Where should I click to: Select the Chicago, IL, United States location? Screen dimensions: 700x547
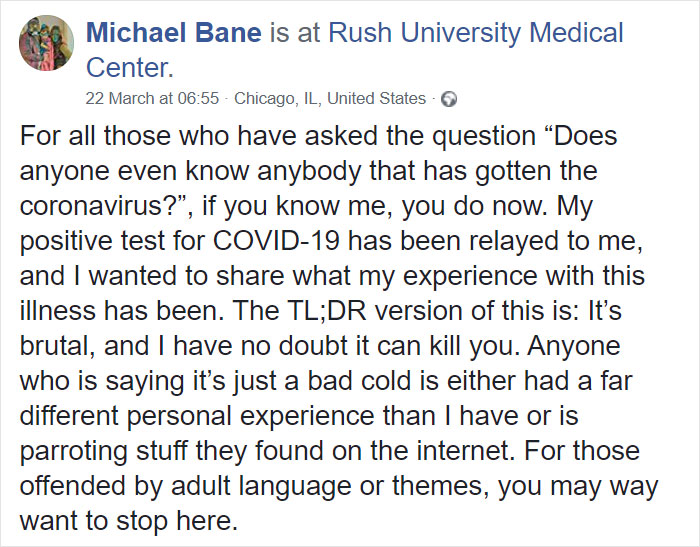pyautogui.click(x=330, y=98)
